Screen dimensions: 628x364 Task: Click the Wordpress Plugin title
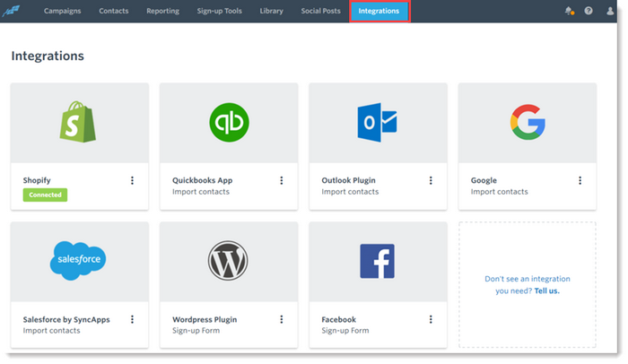coord(205,319)
